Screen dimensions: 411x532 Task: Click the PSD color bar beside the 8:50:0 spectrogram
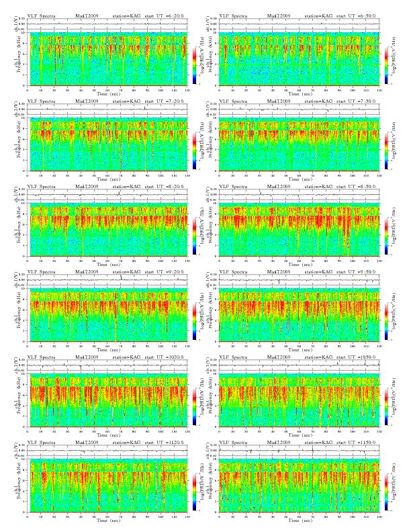387,236
